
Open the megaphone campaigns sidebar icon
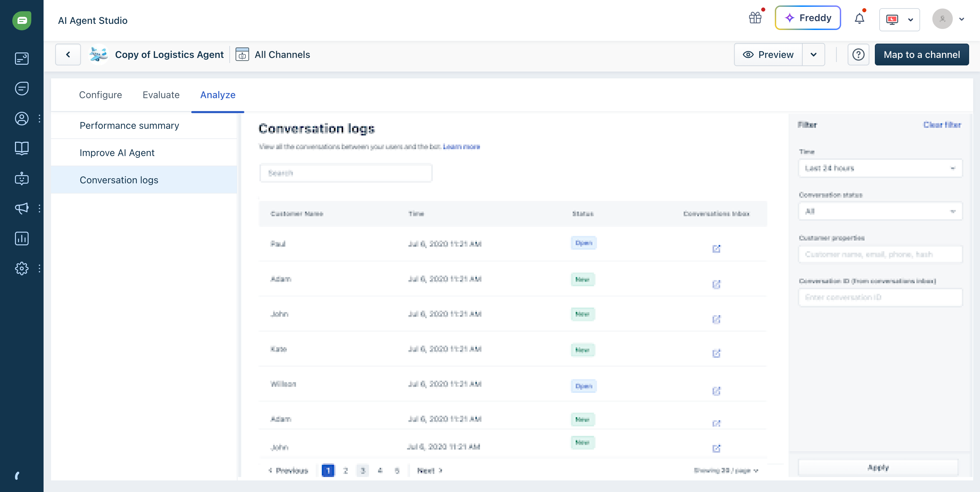point(22,208)
